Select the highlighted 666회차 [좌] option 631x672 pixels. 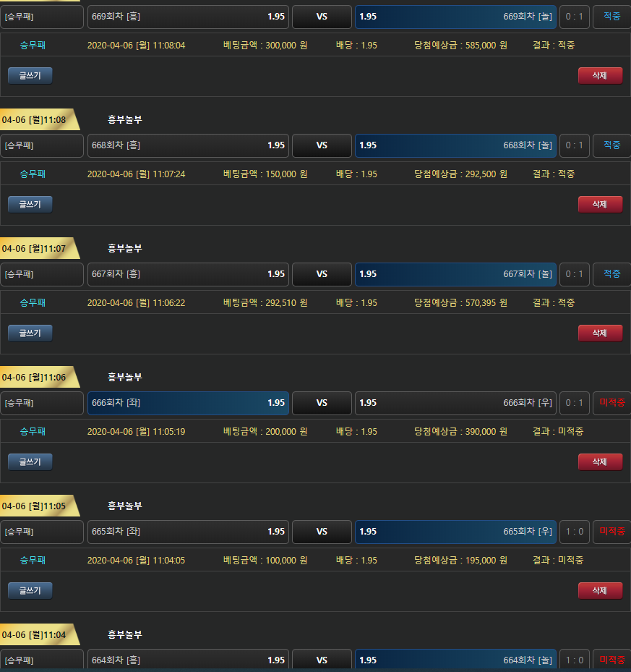(x=188, y=403)
